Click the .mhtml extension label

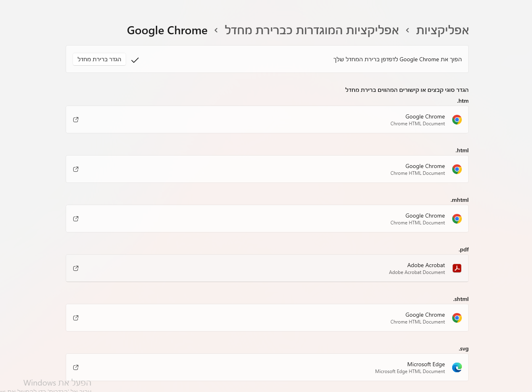[x=459, y=200]
